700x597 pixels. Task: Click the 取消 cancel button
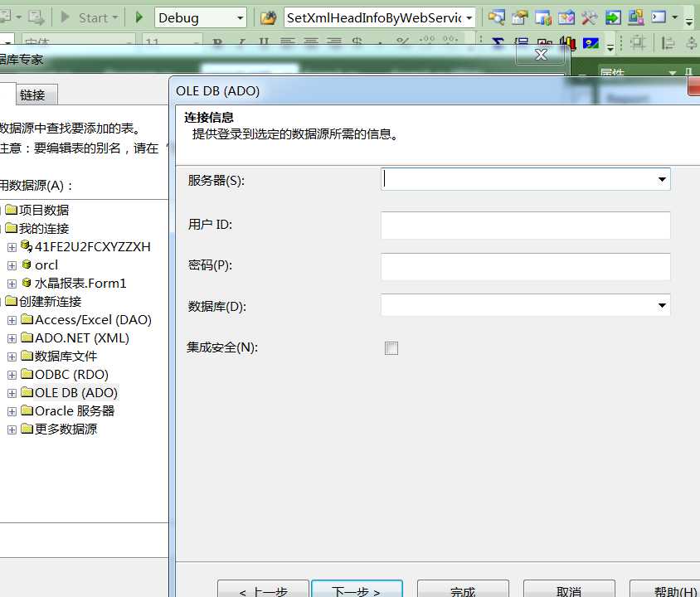(569, 590)
